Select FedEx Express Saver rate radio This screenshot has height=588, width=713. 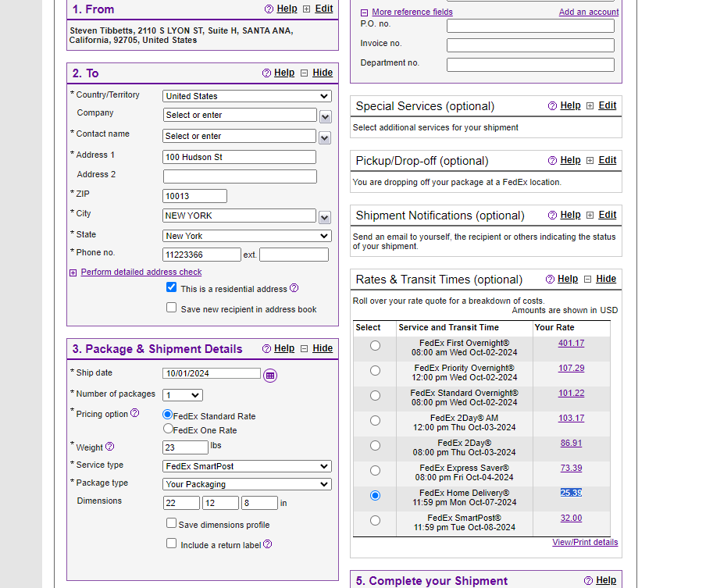[x=375, y=471]
